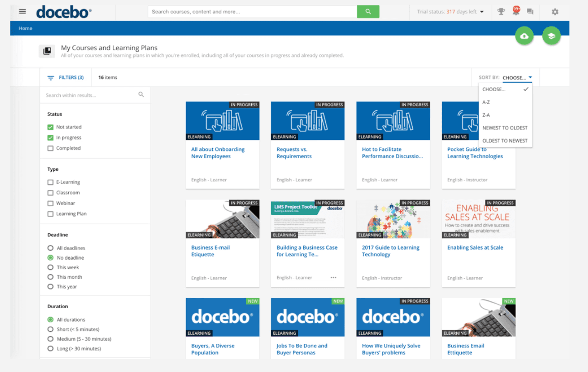588x372 pixels.
Task: Open notifications bell with 99+ badge
Action: (x=516, y=11)
